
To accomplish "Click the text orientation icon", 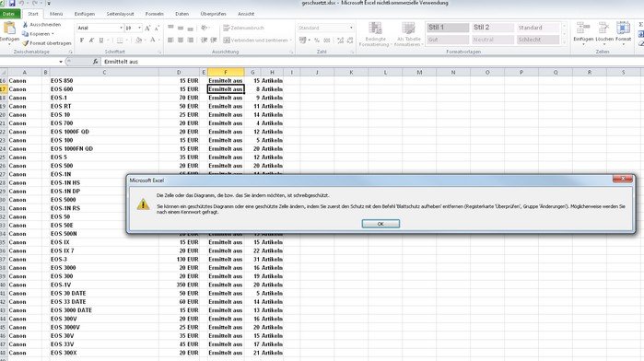I will click(x=204, y=28).
